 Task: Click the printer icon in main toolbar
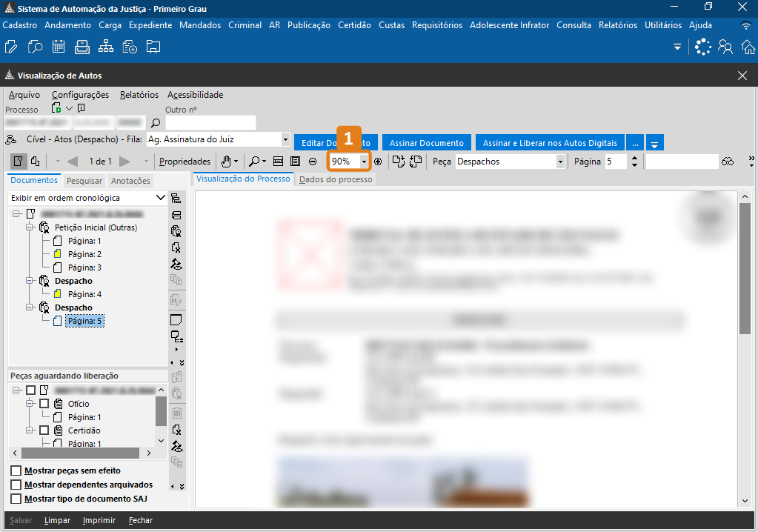pos(82,47)
